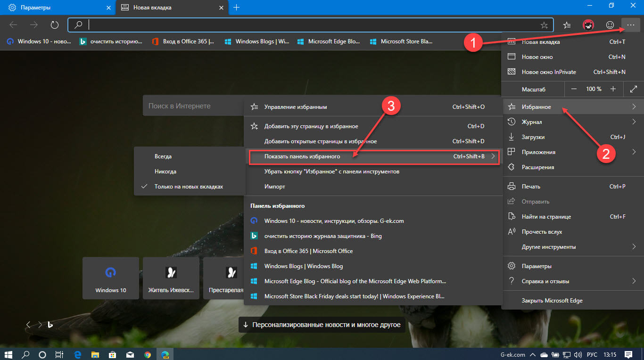Click the Поиск в Интернете search field
Screen dimensions: 644x360
point(193,106)
